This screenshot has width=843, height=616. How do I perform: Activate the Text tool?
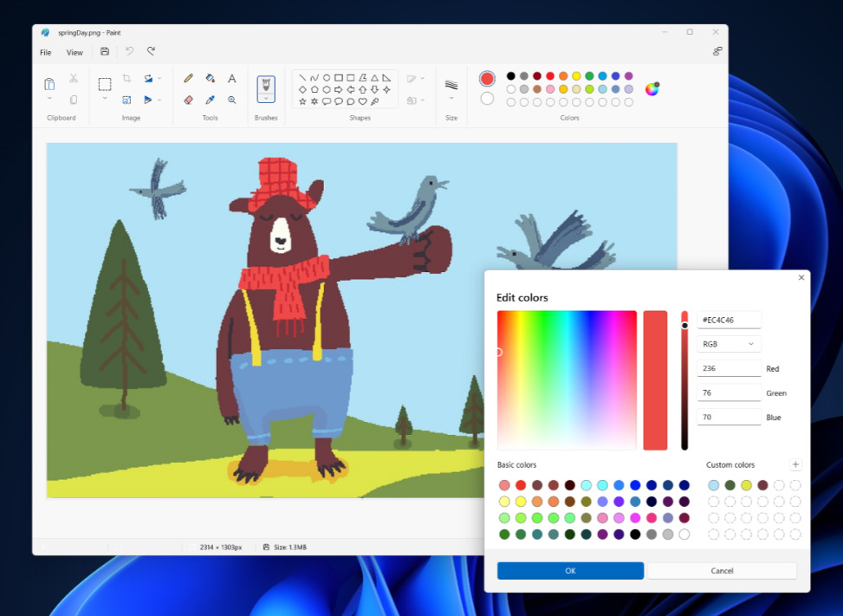[232, 78]
